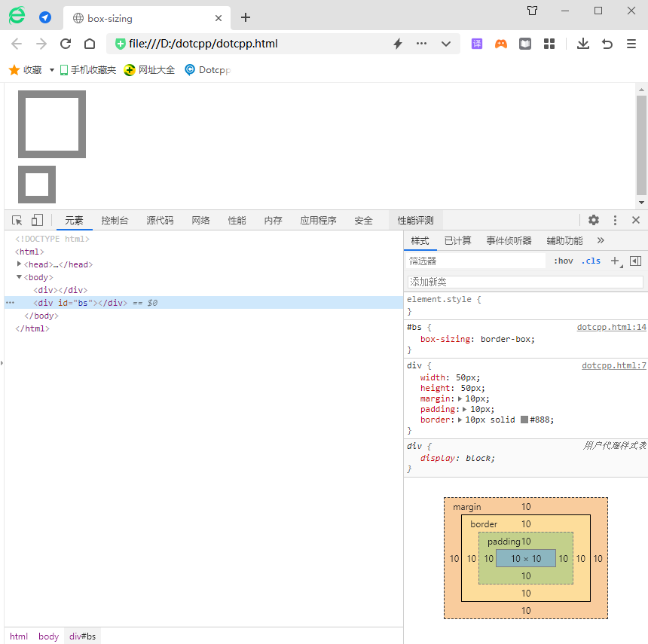Toggle the :hov element state button
The width and height of the screenshot is (648, 644).
click(563, 261)
